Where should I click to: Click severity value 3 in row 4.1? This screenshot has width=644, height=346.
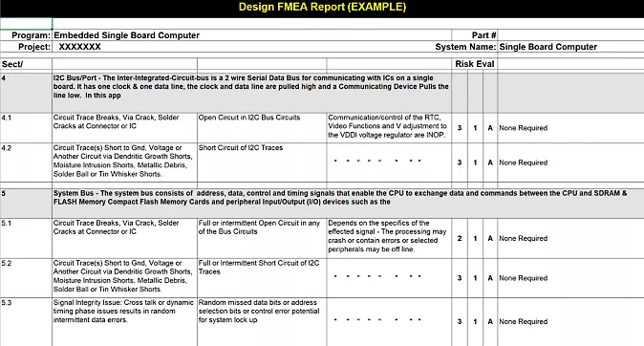[x=460, y=128]
